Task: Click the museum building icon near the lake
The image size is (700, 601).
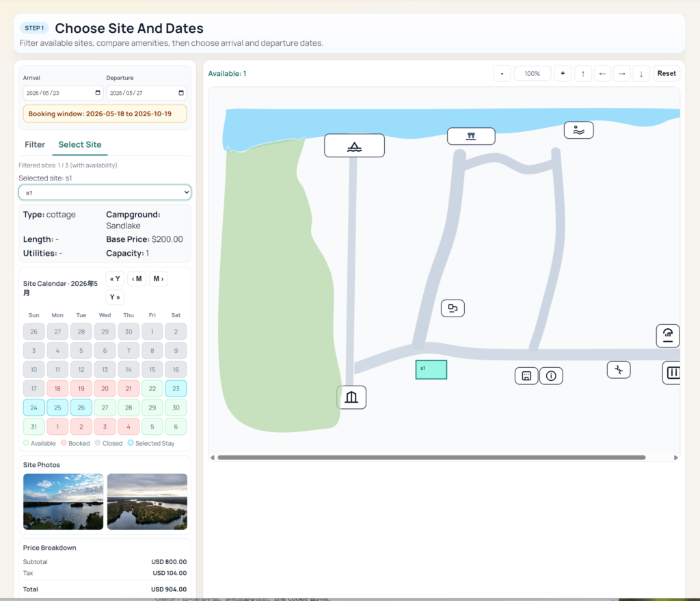Action: click(x=351, y=397)
